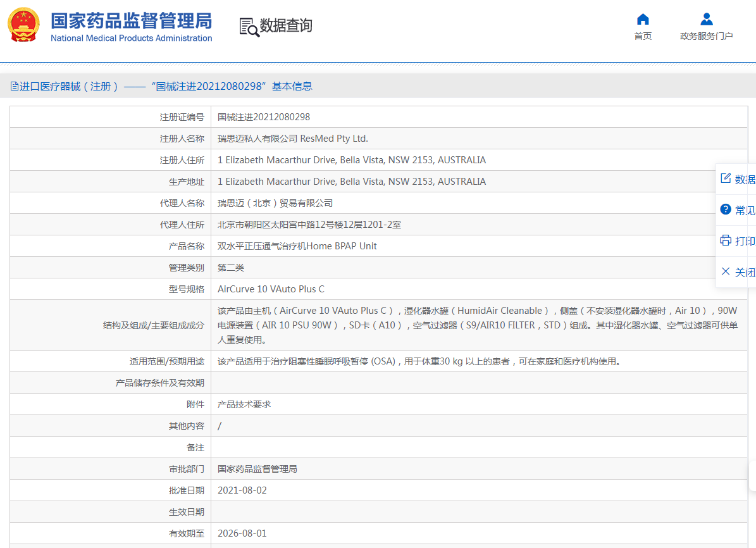Click approval date 2021-08-02

click(242, 490)
